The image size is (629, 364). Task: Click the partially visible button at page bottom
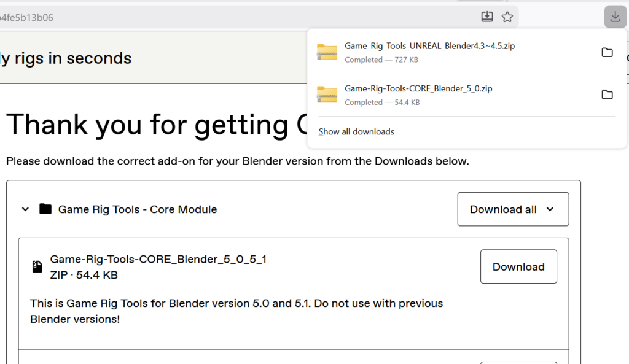pos(518,362)
